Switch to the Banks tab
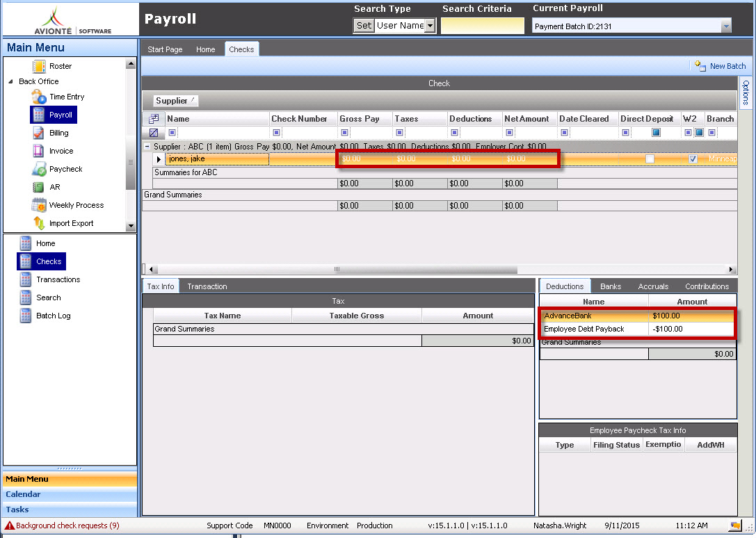Screen dimensions: 756x538 tap(611, 286)
